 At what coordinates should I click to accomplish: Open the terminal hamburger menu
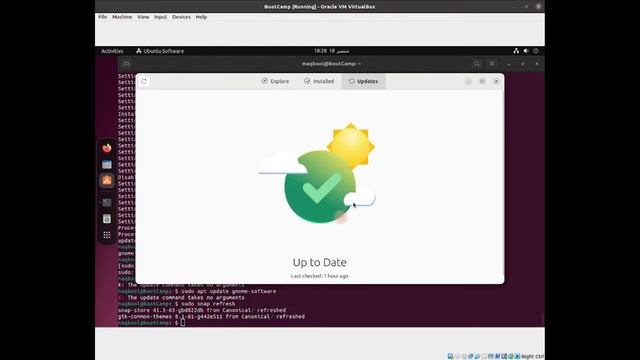492,64
